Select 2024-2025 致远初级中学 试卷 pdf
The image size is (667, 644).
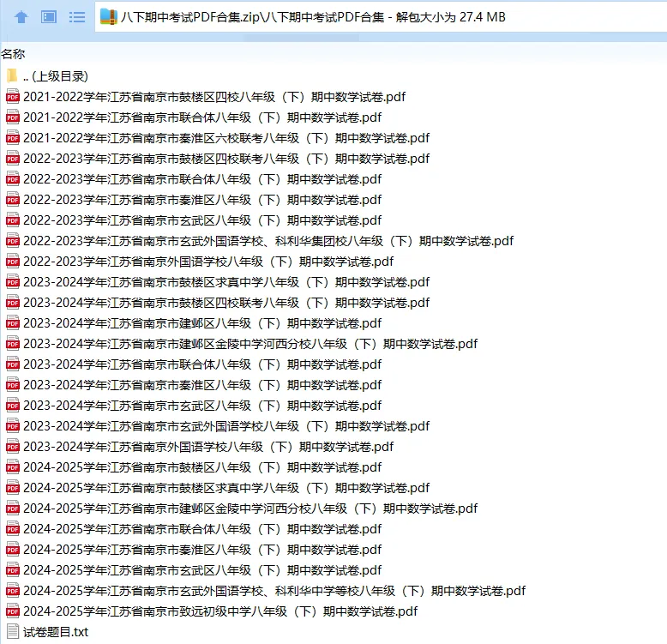(213, 611)
